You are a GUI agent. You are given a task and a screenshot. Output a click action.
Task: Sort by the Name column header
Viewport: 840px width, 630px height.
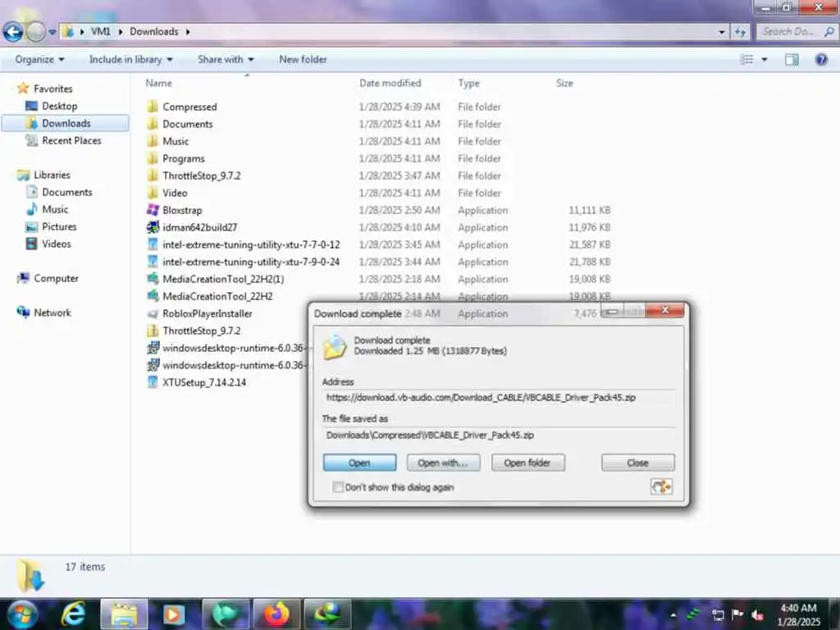pyautogui.click(x=159, y=83)
